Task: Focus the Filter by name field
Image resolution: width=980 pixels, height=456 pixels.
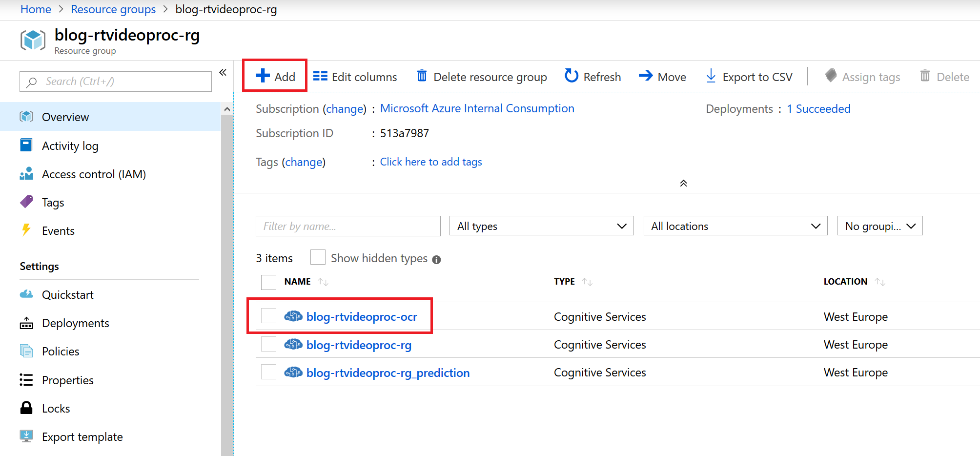Action: 347,226
